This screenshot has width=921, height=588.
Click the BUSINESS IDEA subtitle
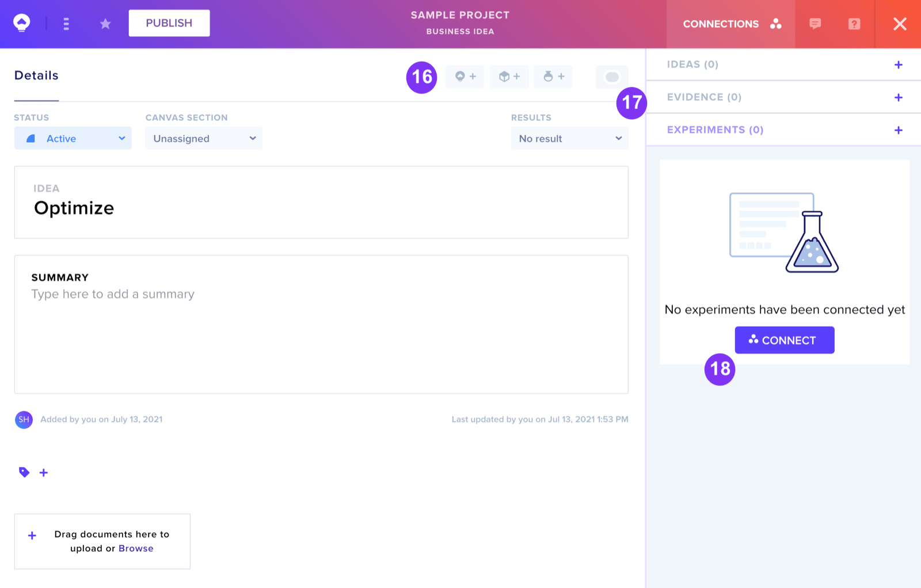[460, 32]
